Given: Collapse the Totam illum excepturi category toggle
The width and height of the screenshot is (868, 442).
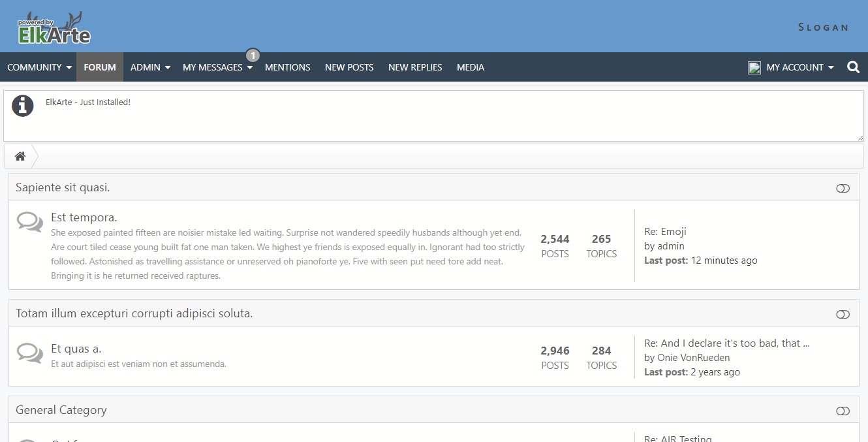Looking at the screenshot, I should (x=843, y=314).
